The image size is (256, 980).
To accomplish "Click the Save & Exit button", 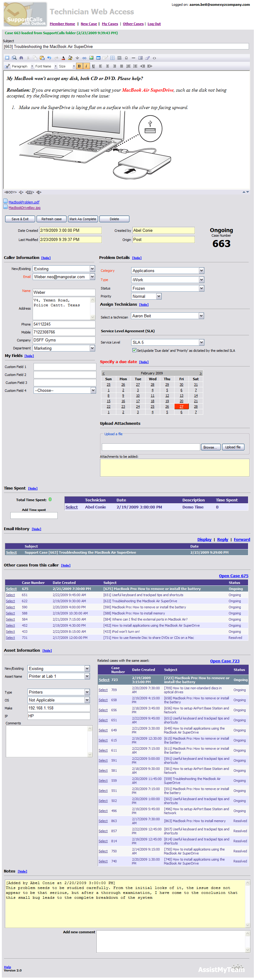I will (x=20, y=219).
